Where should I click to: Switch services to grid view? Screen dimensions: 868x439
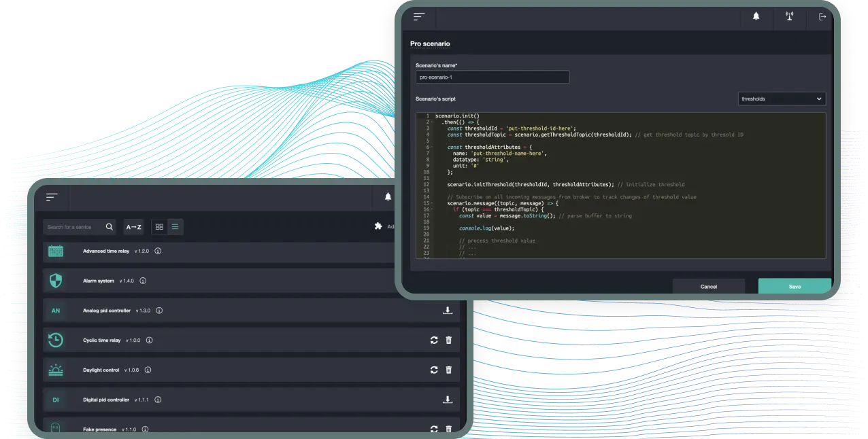coord(159,227)
